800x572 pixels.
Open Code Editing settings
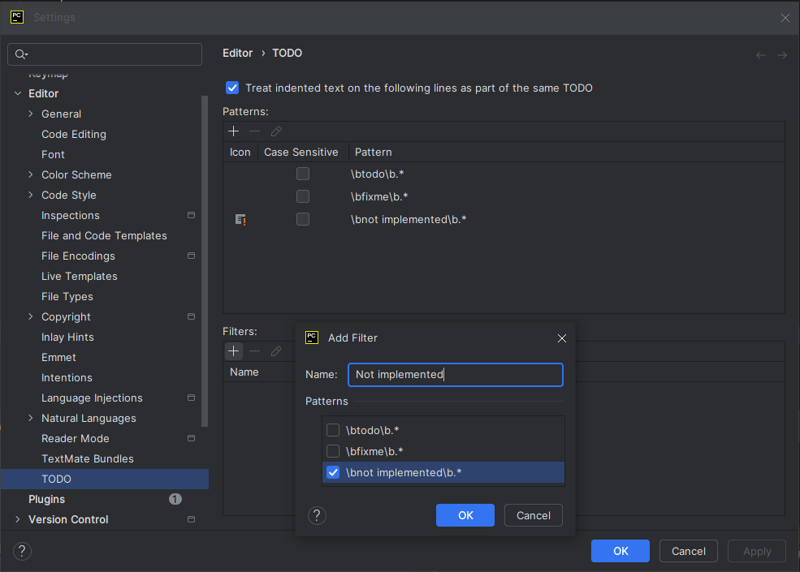[x=74, y=134]
